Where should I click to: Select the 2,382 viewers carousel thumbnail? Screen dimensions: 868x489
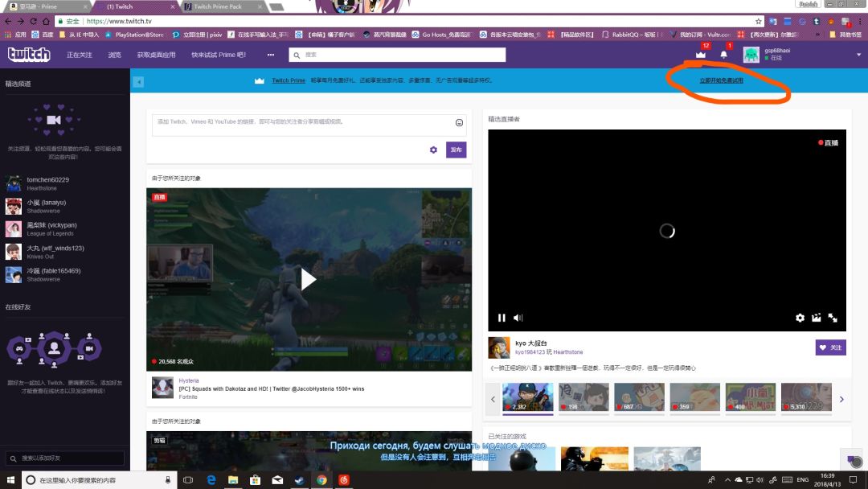527,397
